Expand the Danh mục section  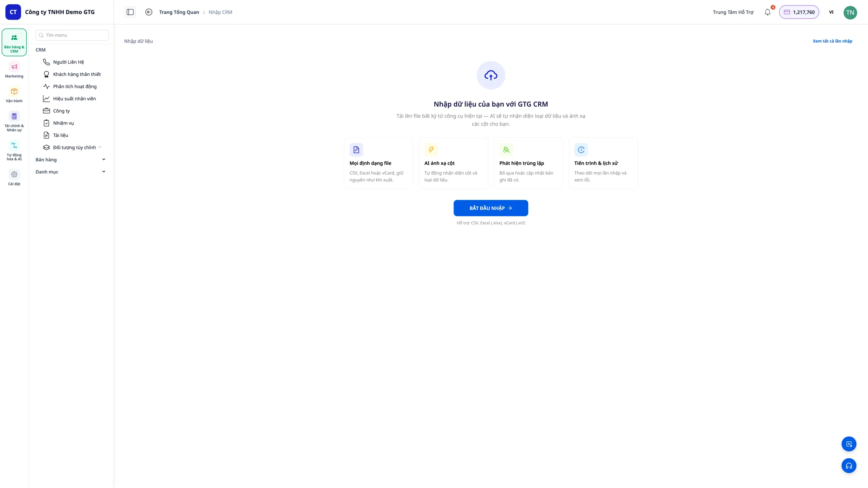tap(71, 172)
